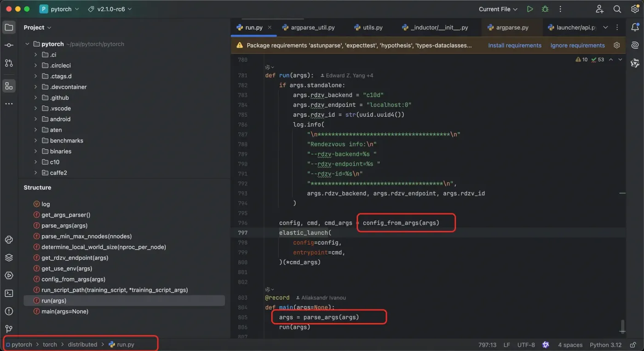Open the warnings inspection widget

tap(589, 60)
